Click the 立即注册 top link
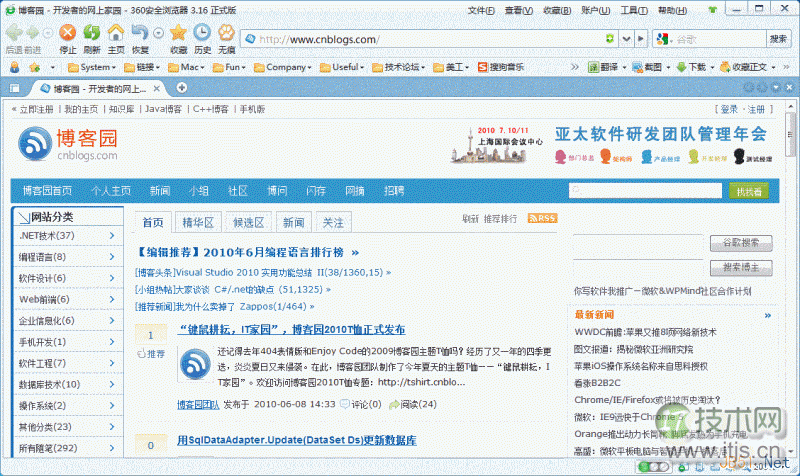 (x=36, y=109)
